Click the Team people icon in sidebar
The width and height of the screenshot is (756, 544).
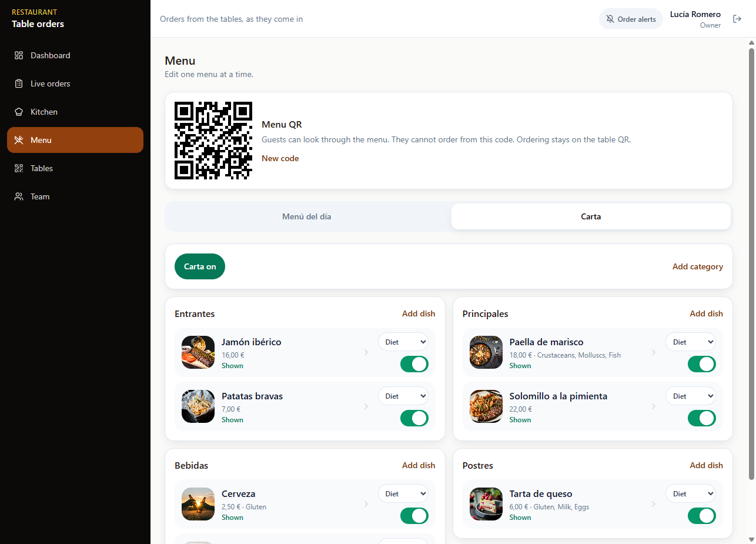tap(19, 196)
